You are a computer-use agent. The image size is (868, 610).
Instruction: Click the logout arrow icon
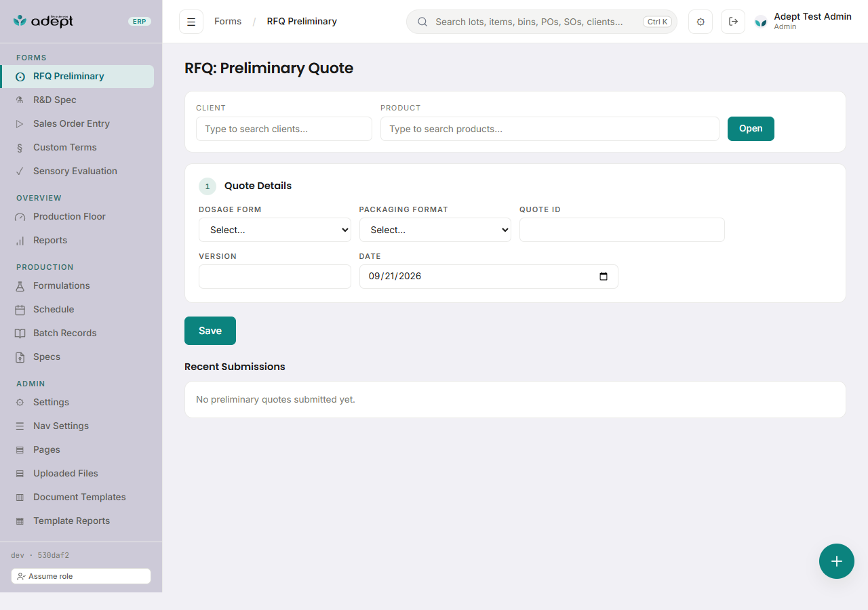pyautogui.click(x=733, y=22)
